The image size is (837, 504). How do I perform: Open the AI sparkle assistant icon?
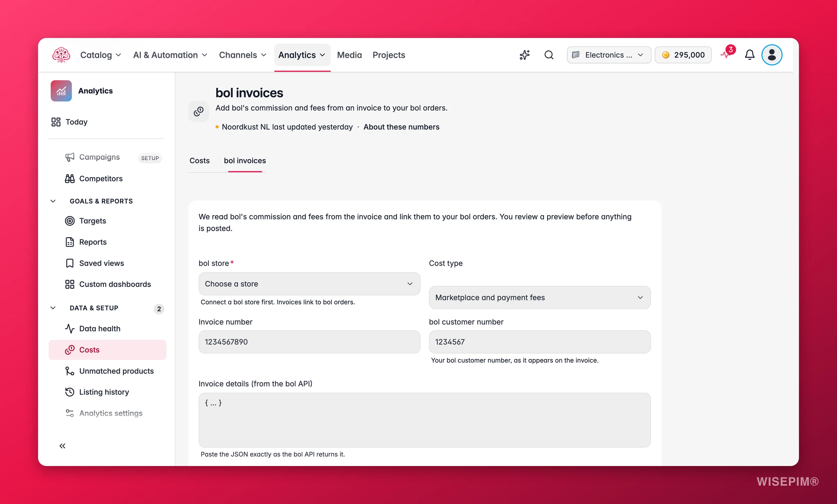525,55
